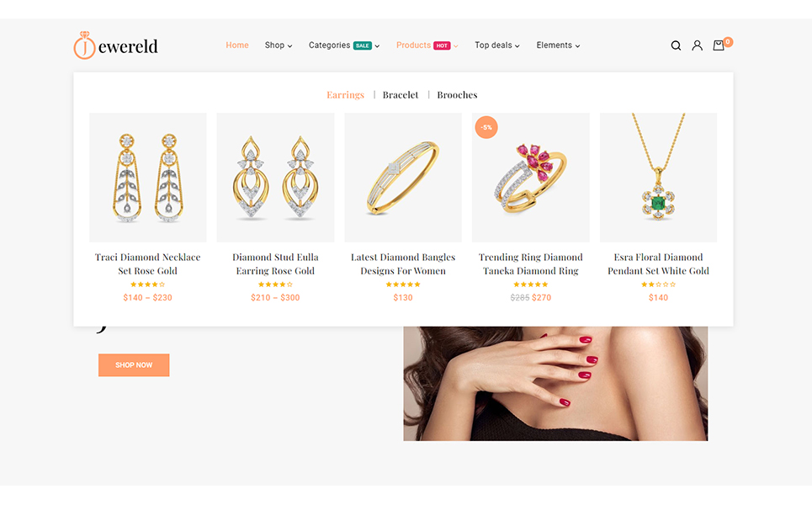Click the SALE badge next to Categories
The width and height of the screenshot is (812, 505).
click(363, 45)
